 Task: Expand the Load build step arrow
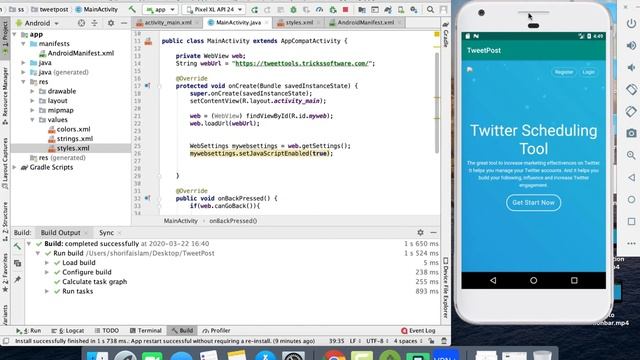tap(47, 263)
